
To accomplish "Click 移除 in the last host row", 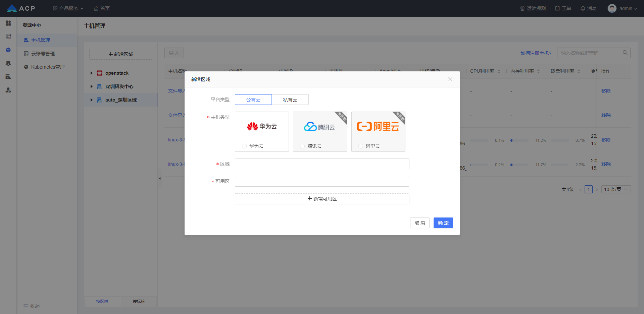I will click(606, 164).
